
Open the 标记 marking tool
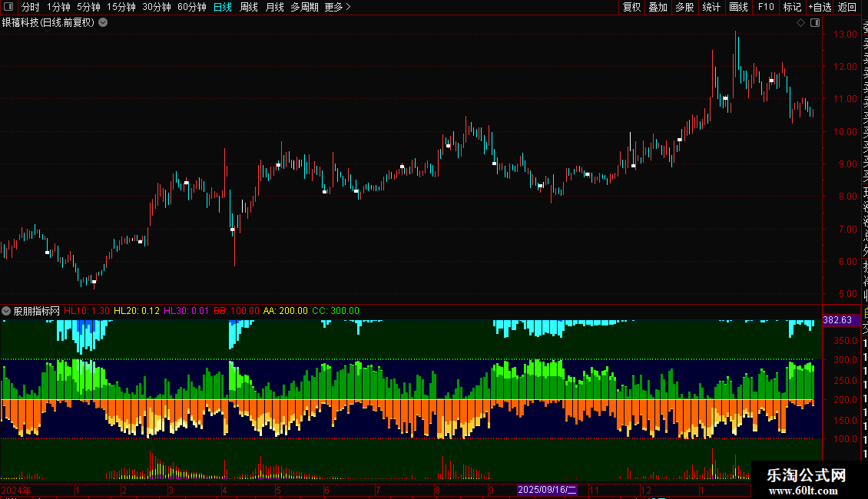pos(792,7)
